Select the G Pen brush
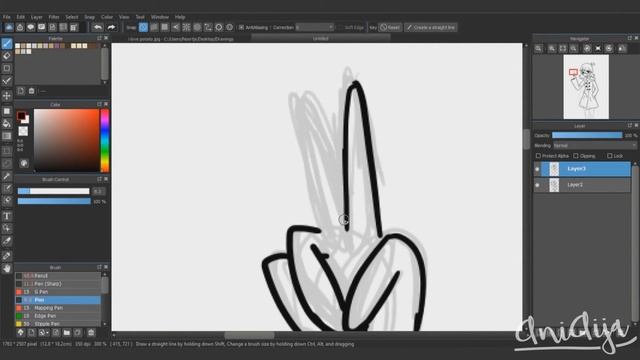The width and height of the screenshot is (640, 360). [58, 292]
